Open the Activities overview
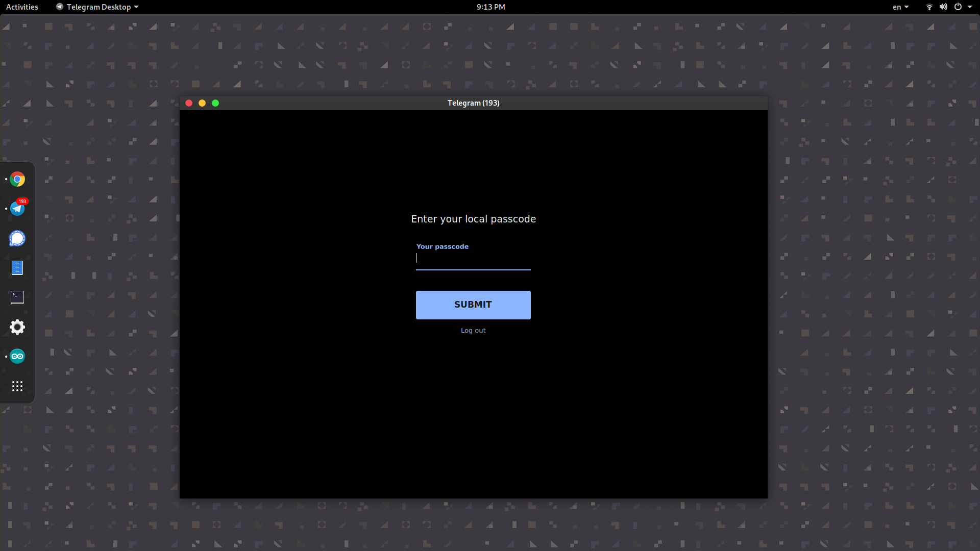The width and height of the screenshot is (980, 551). 22,7
